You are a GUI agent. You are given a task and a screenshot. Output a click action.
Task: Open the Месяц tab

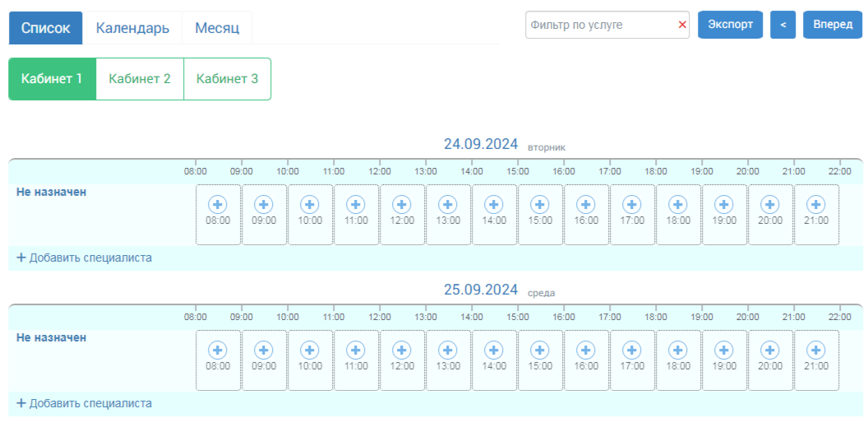[217, 28]
